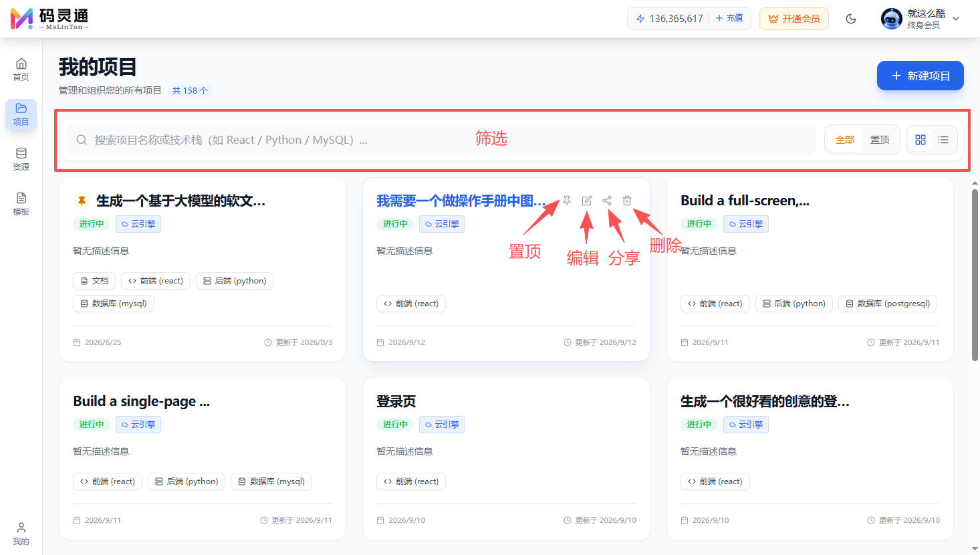Click the 码灵通 logo
Viewport: 980px width, 555px height.
[x=50, y=19]
